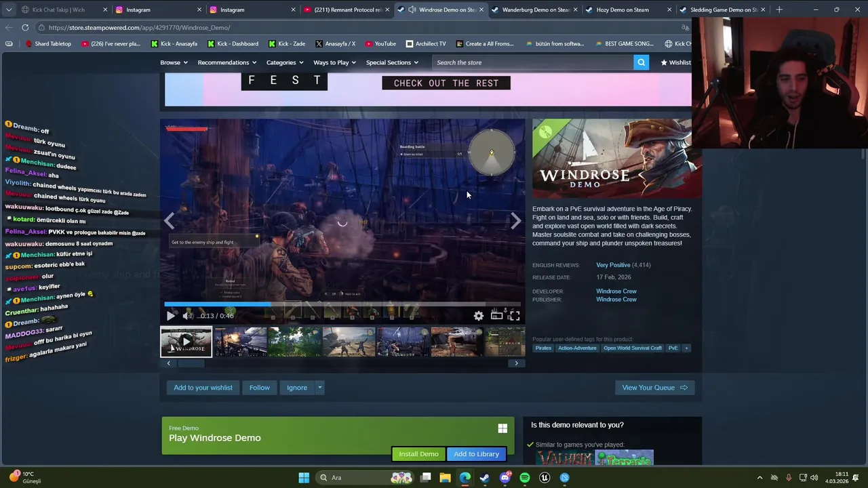Switch to Kick Chat Takip tab

58,9
